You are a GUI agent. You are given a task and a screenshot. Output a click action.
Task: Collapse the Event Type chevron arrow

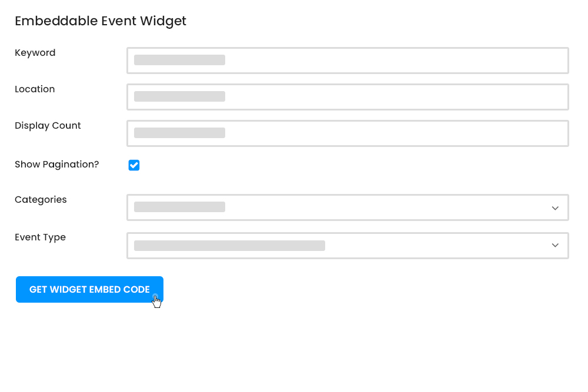coord(555,245)
